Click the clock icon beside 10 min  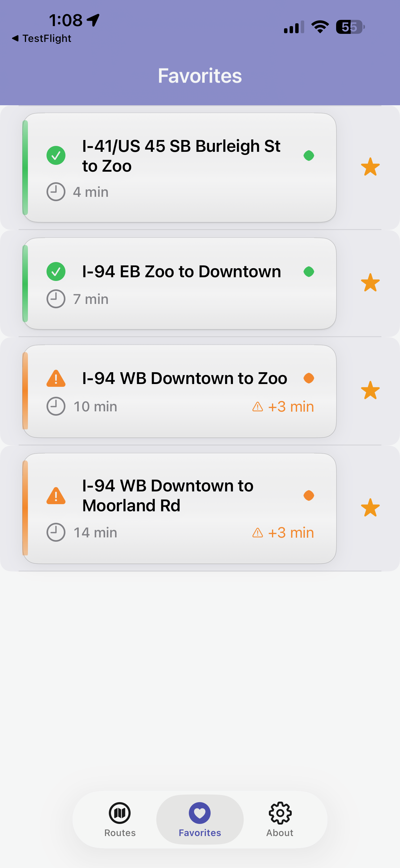coord(56,406)
